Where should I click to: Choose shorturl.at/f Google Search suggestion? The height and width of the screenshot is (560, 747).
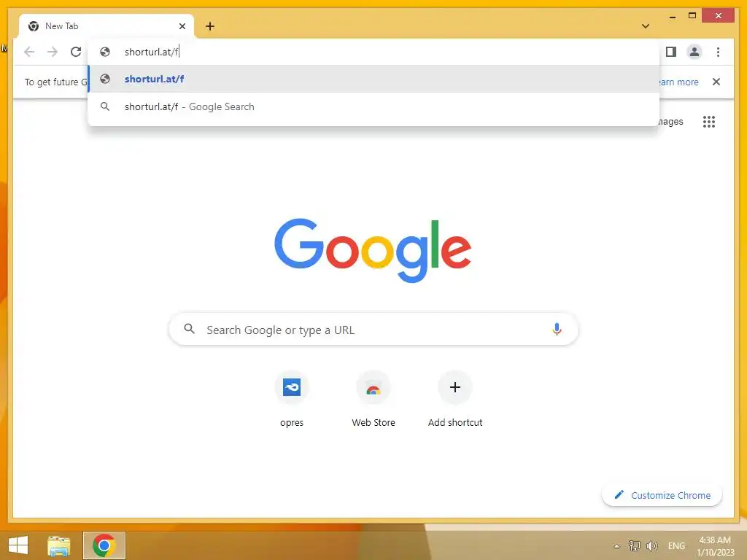click(374, 106)
